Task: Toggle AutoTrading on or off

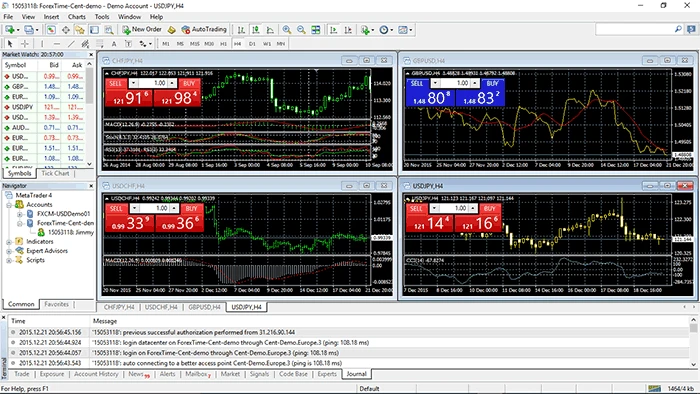Action: (204, 29)
